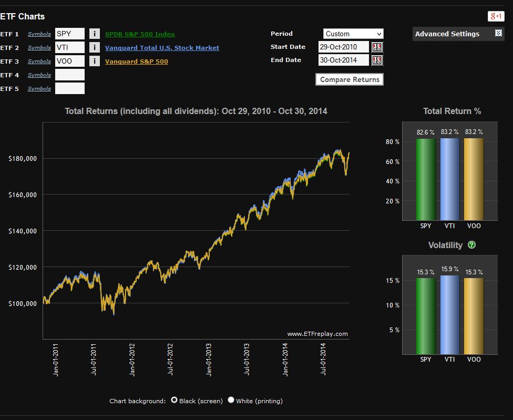Click the Symbols link for ETF 1
513x420 pixels.
pyautogui.click(x=39, y=34)
